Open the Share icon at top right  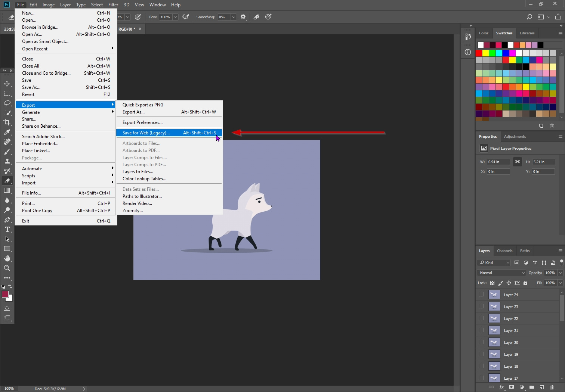coord(558,17)
